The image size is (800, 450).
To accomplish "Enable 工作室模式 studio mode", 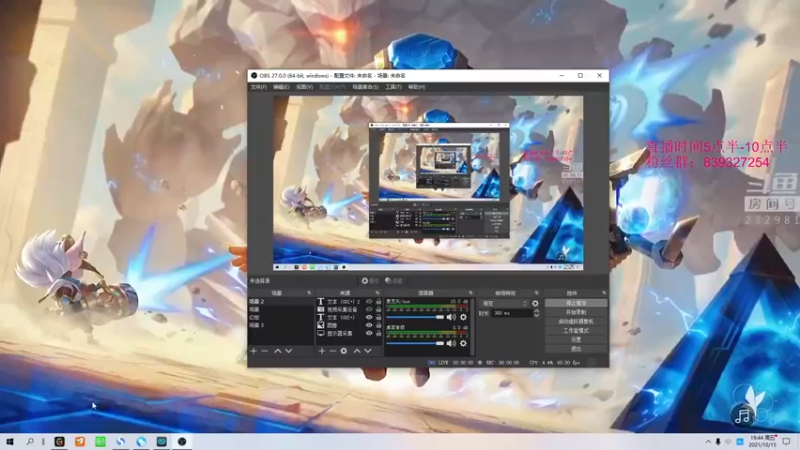I will (576, 331).
